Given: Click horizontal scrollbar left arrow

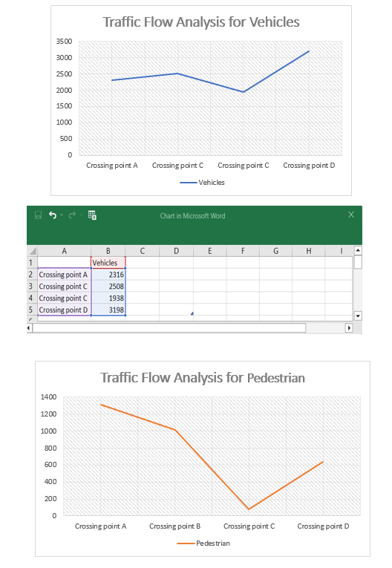Looking at the screenshot, I should pos(29,328).
